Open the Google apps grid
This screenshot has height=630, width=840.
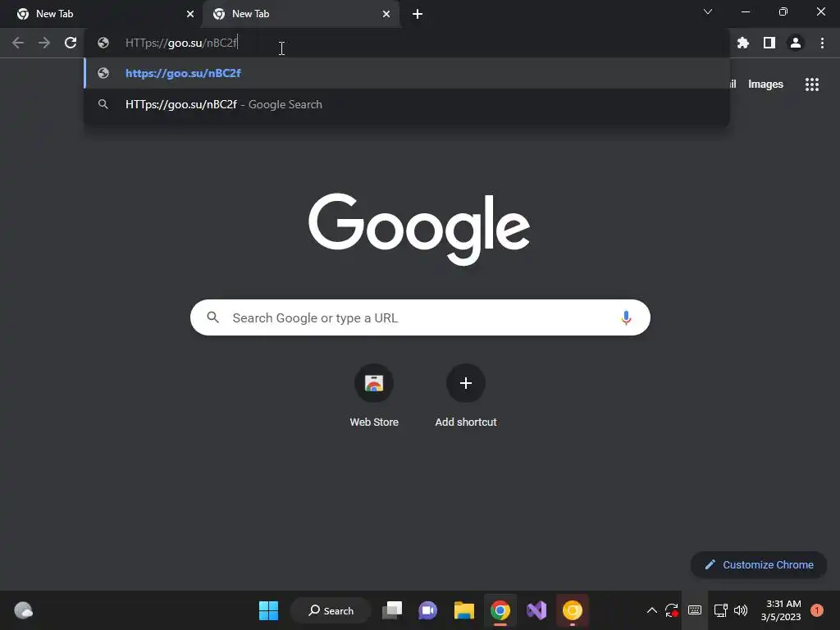click(812, 84)
